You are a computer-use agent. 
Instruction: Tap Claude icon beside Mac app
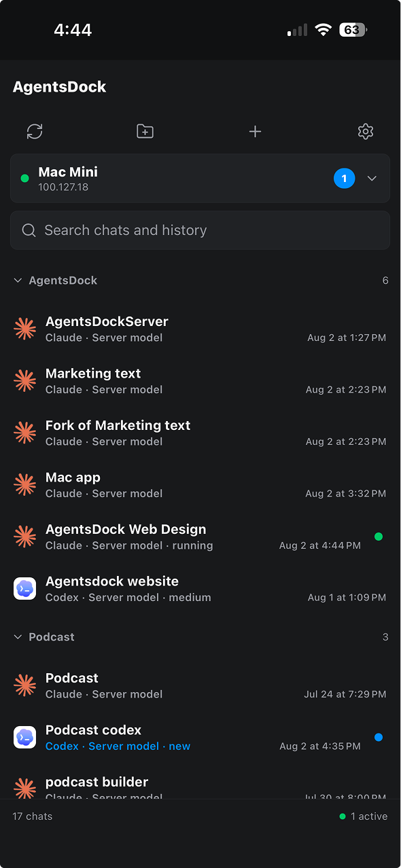point(25,485)
